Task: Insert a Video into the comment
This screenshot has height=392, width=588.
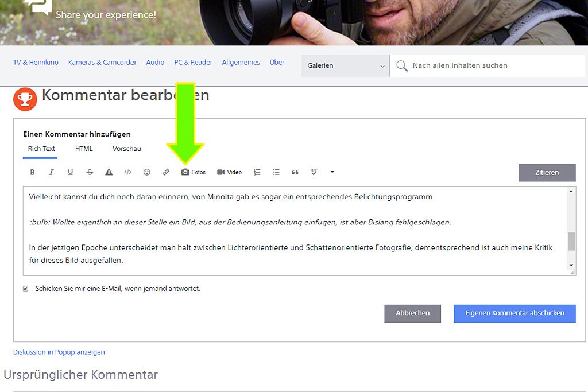Action: pyautogui.click(x=220, y=172)
